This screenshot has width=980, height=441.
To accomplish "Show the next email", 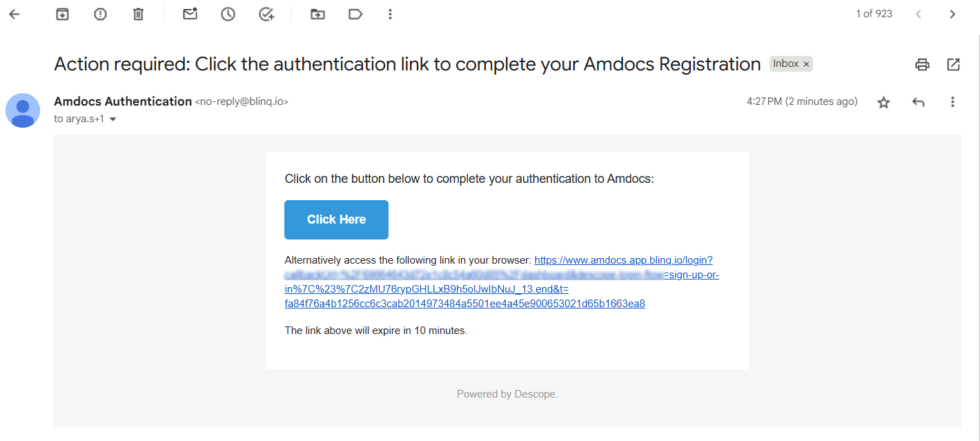I will pyautogui.click(x=952, y=14).
